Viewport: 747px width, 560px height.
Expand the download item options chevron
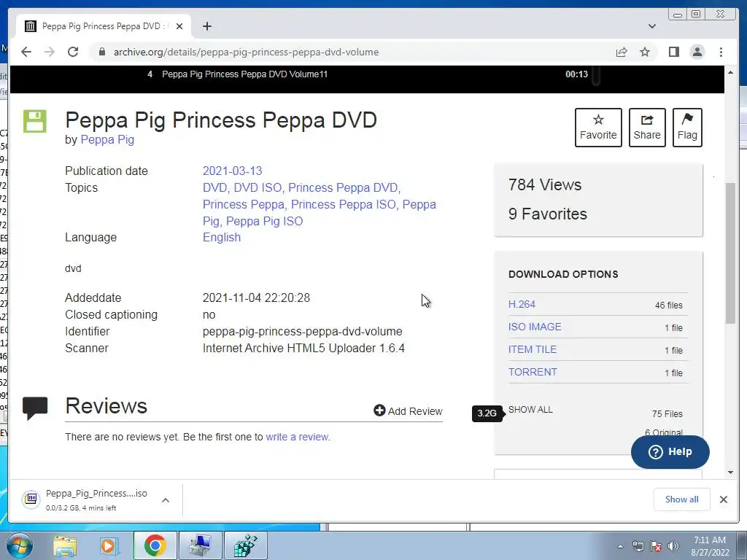tap(166, 500)
